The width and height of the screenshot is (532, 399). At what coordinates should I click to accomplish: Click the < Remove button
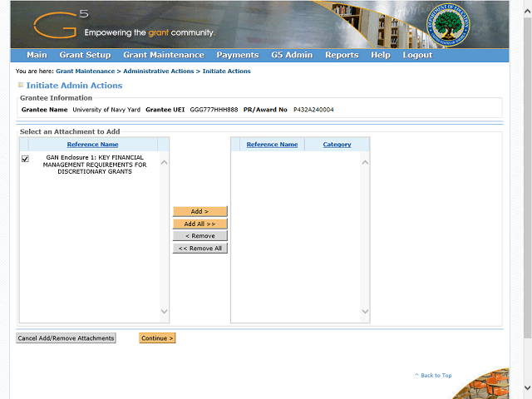(x=199, y=236)
